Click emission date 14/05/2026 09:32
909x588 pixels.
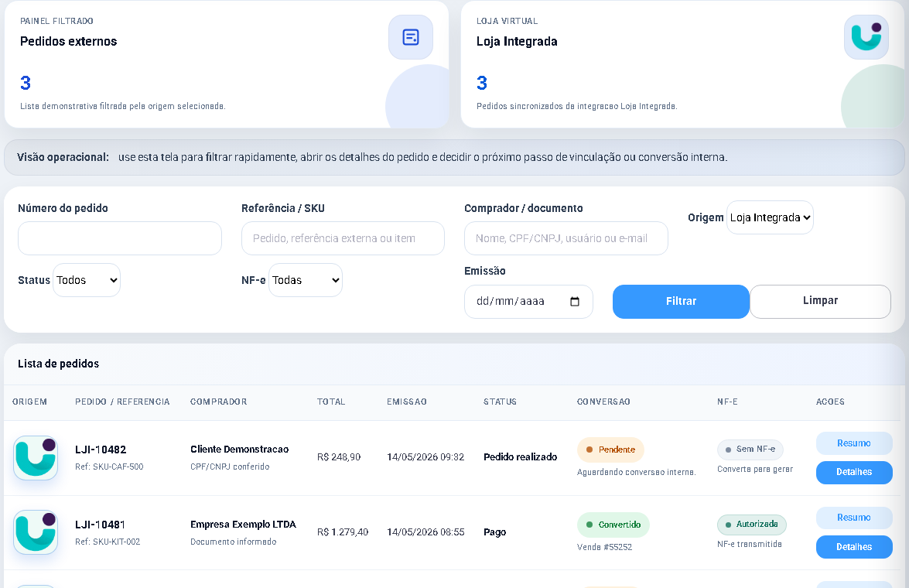pos(425,457)
